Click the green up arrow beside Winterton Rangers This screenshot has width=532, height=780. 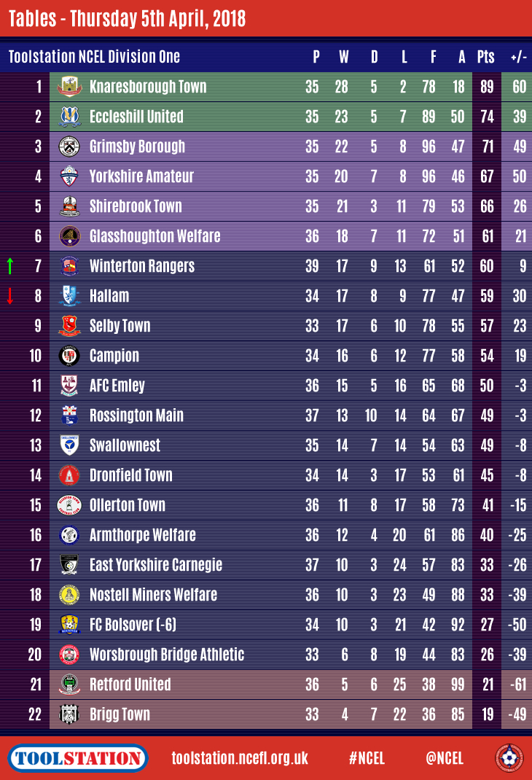10,266
